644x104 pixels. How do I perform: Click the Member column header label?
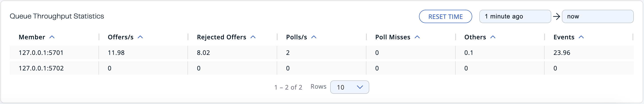32,37
